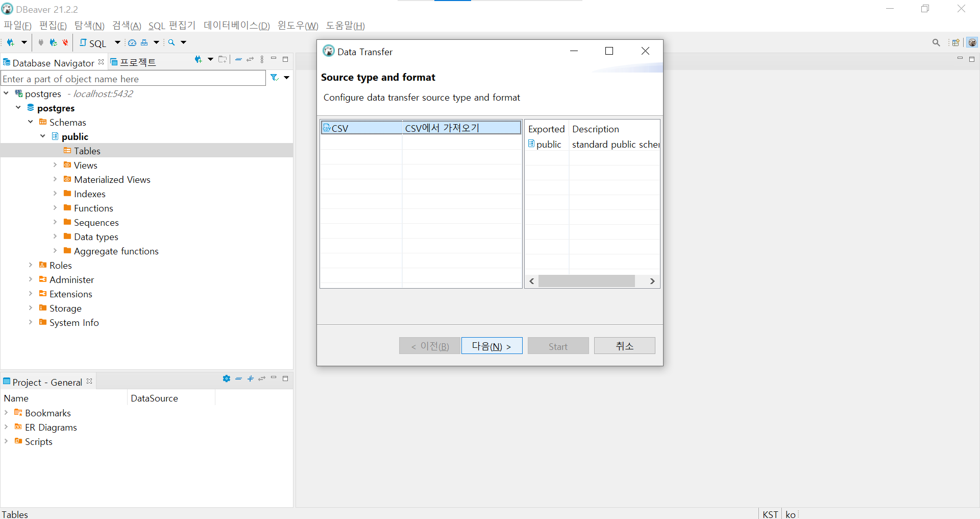Select the Aggregate functions tree item
The width and height of the screenshot is (980, 519).
(x=116, y=251)
